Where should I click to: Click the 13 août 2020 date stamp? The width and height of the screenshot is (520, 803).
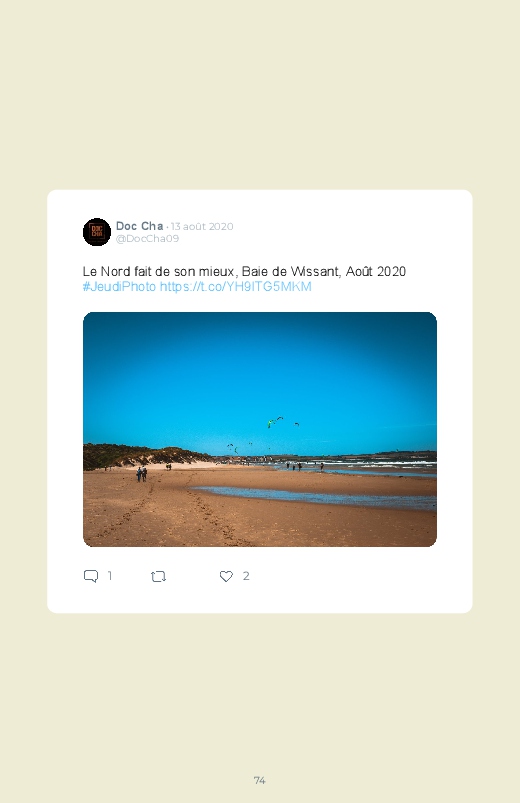click(202, 226)
